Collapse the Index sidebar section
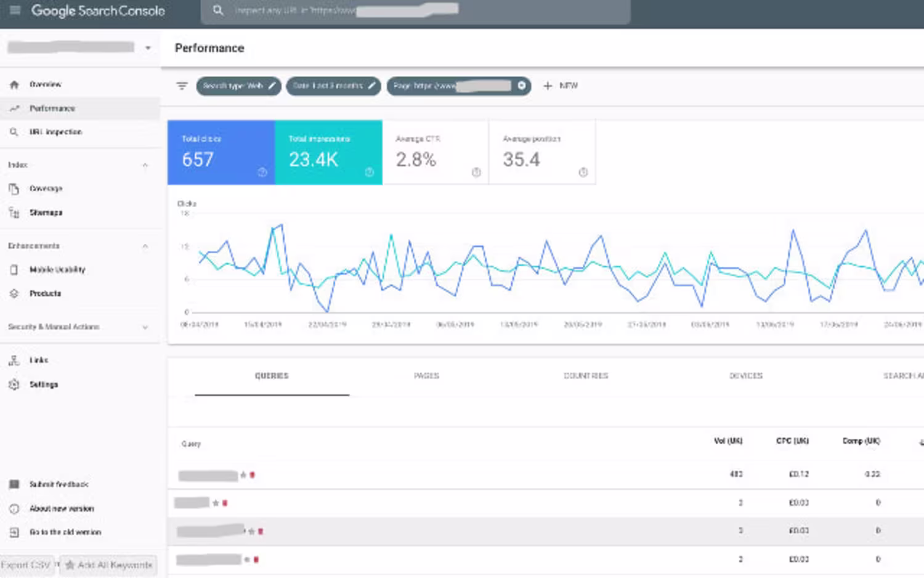 (x=145, y=165)
